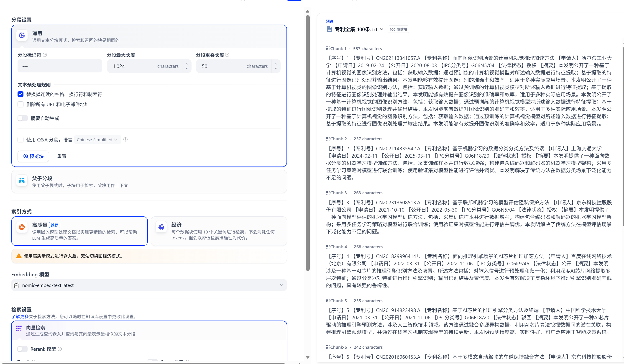
Task: Increase 分段重叠长度 with up stepper
Action: [x=276, y=64]
